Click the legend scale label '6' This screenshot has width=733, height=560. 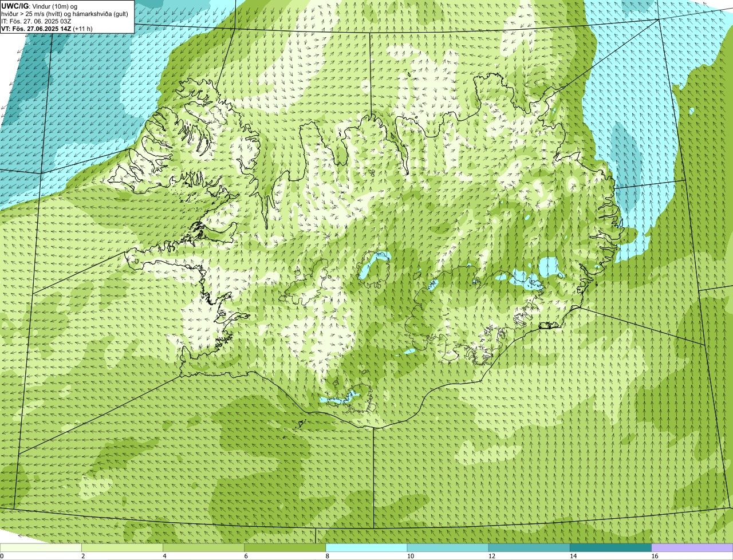(246, 556)
